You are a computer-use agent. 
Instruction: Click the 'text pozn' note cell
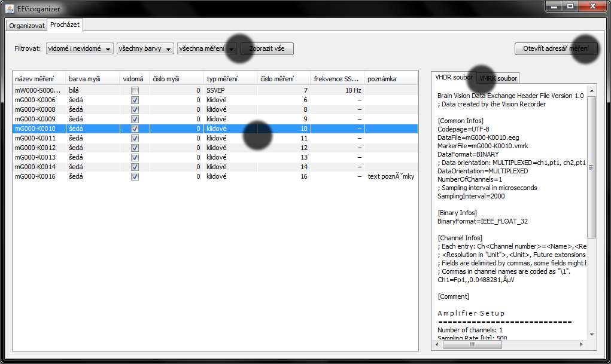[391, 176]
